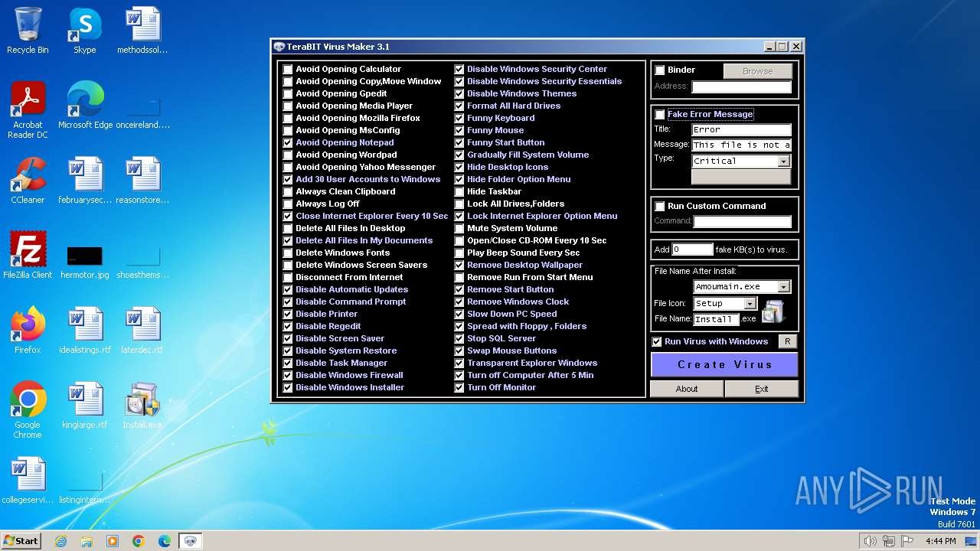Toggle the Swap Mouse Buttons checkbox

[459, 350]
